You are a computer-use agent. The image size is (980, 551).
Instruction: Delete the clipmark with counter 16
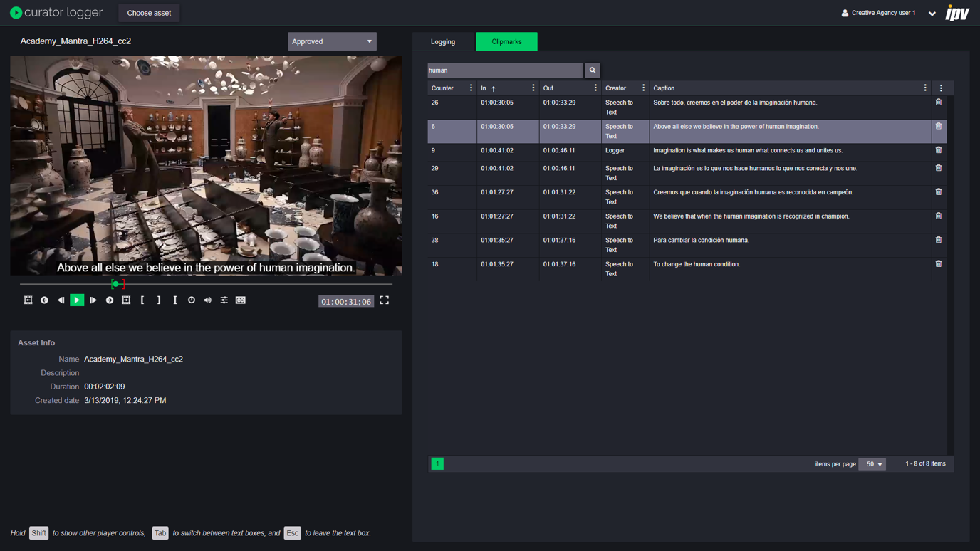pyautogui.click(x=939, y=216)
